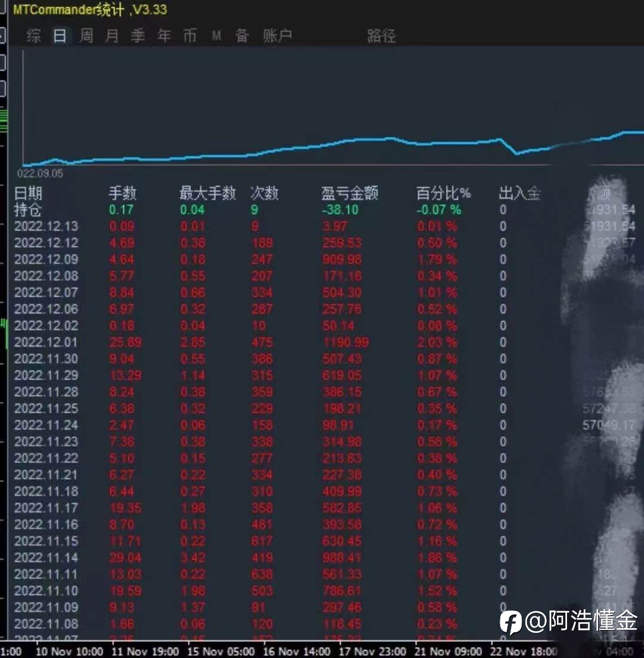644x658 pixels.
Task: Select date row 2022.11.14
Action: (46, 557)
